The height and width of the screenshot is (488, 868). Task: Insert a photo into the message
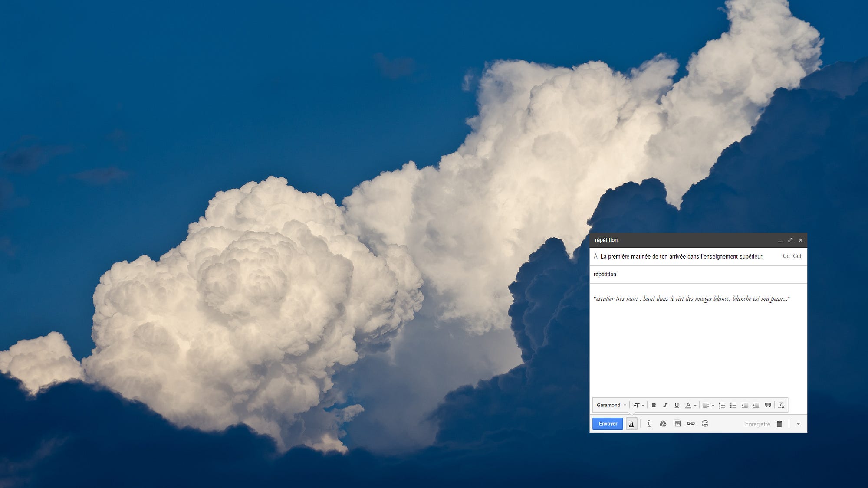(x=677, y=423)
